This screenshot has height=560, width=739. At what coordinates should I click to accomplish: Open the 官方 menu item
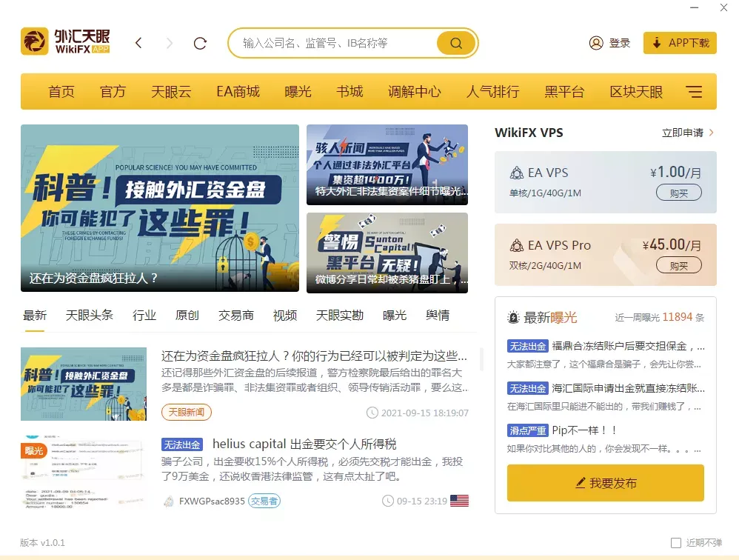[113, 91]
